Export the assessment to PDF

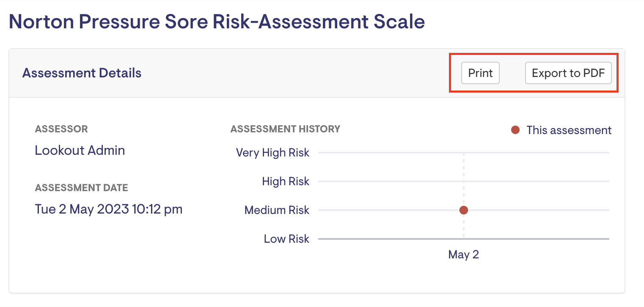point(568,73)
